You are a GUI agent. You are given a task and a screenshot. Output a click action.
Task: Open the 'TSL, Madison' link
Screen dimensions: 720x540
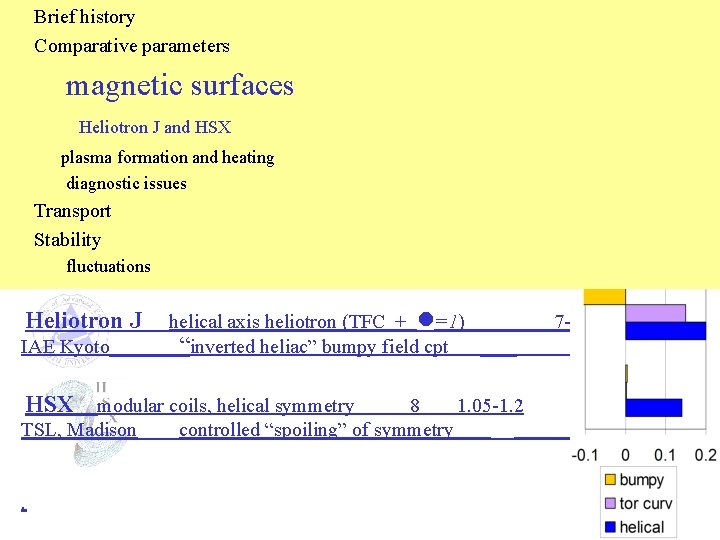[x=79, y=430]
